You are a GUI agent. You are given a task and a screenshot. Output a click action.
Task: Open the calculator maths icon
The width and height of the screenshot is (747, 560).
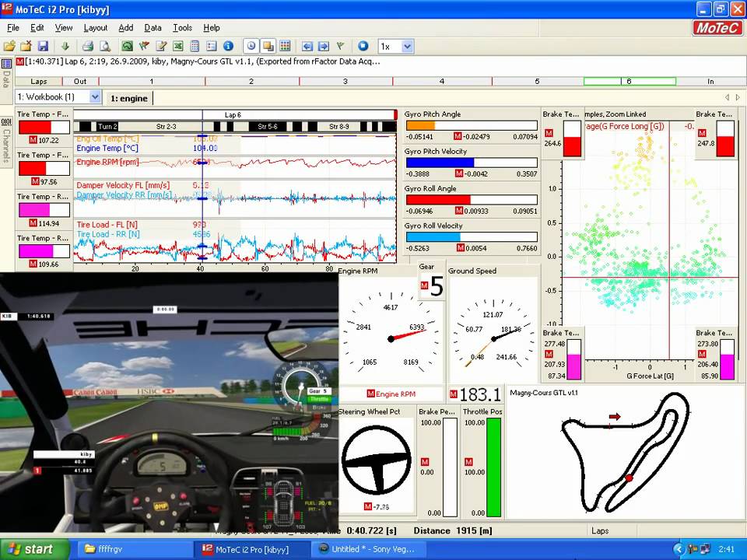click(x=195, y=46)
